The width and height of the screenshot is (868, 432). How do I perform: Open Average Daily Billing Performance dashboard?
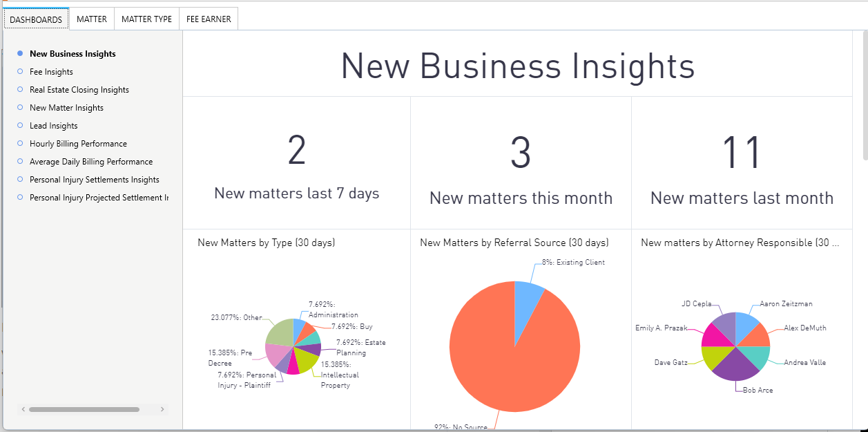(91, 162)
